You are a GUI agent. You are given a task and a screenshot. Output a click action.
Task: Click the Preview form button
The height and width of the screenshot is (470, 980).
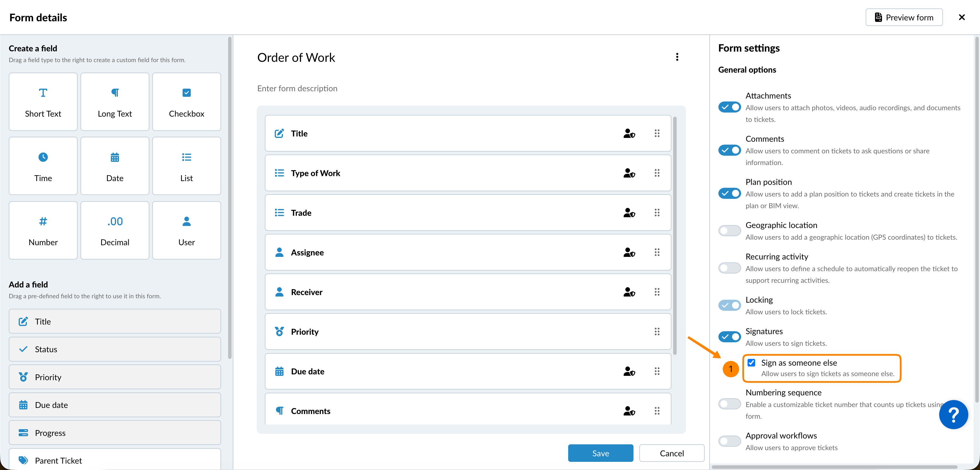904,17
